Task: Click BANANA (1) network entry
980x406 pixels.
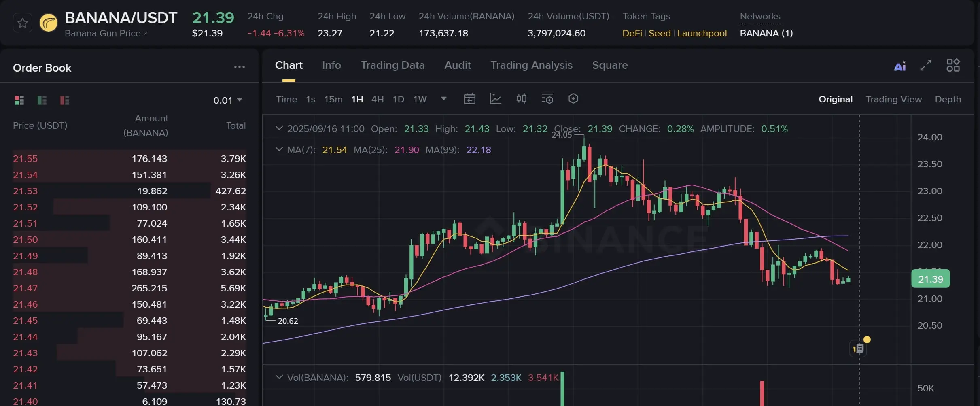Action: click(766, 33)
